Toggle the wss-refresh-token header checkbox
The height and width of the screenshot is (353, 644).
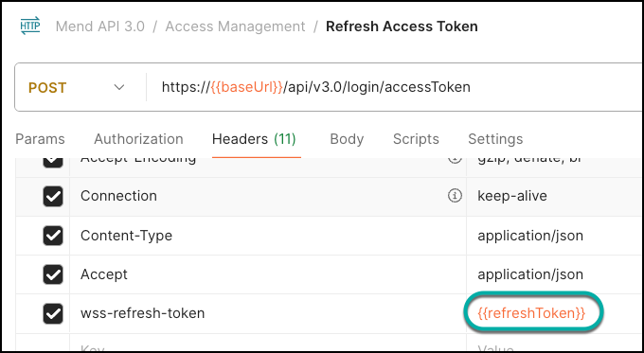[x=53, y=313]
